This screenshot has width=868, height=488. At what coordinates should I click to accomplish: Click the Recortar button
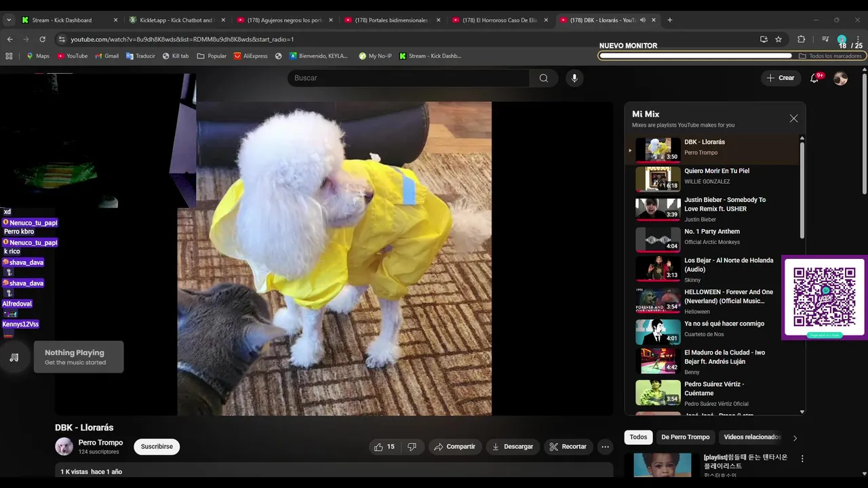pos(568,447)
